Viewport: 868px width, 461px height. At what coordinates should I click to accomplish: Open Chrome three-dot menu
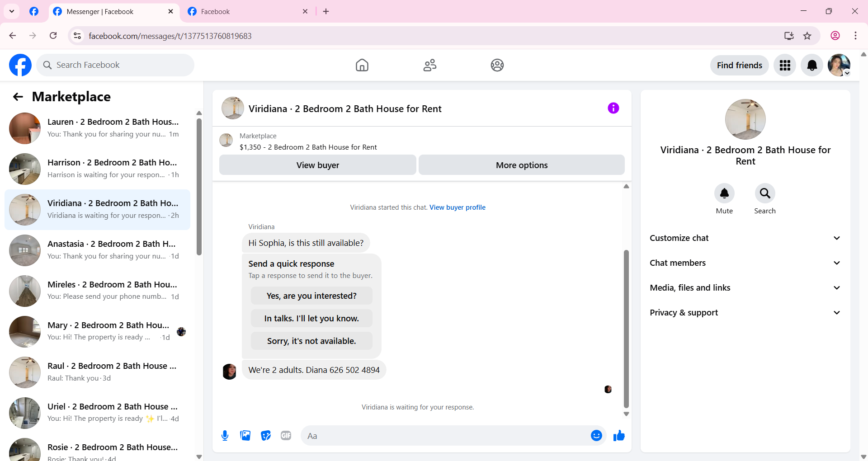pyautogui.click(x=855, y=36)
